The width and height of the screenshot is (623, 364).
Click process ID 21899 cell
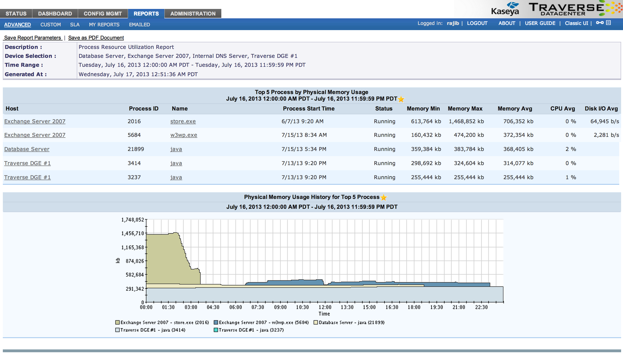tap(135, 149)
